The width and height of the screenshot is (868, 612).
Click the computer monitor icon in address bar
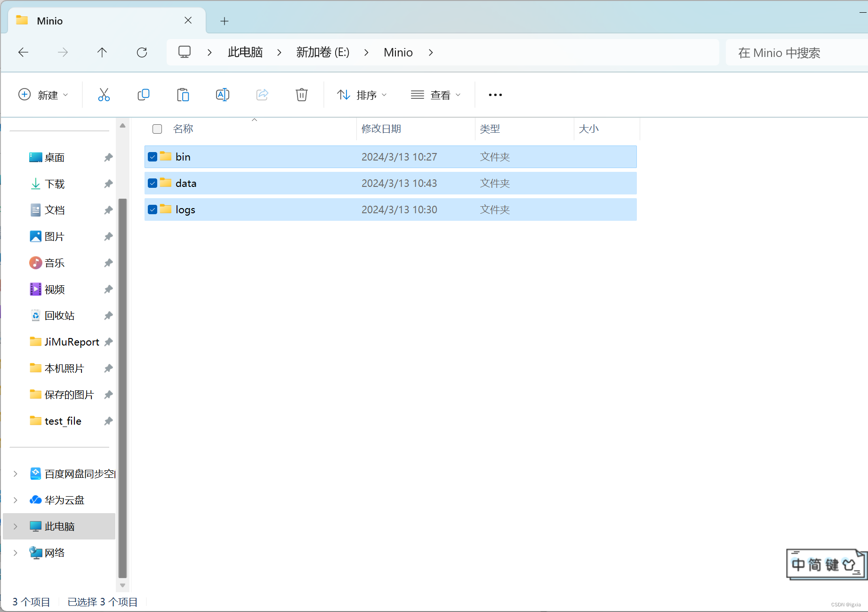tap(185, 52)
